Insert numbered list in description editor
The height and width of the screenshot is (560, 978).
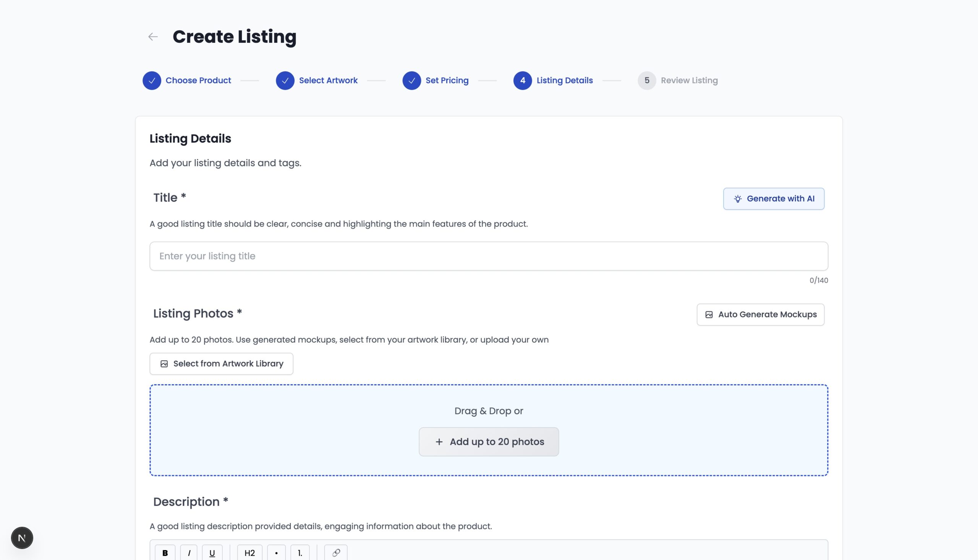[300, 553]
